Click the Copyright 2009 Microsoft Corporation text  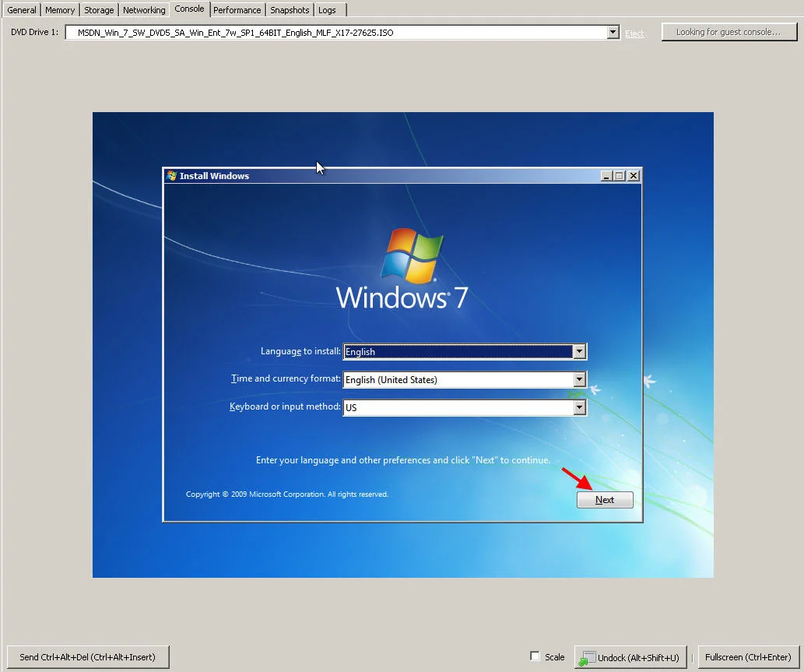coord(286,494)
